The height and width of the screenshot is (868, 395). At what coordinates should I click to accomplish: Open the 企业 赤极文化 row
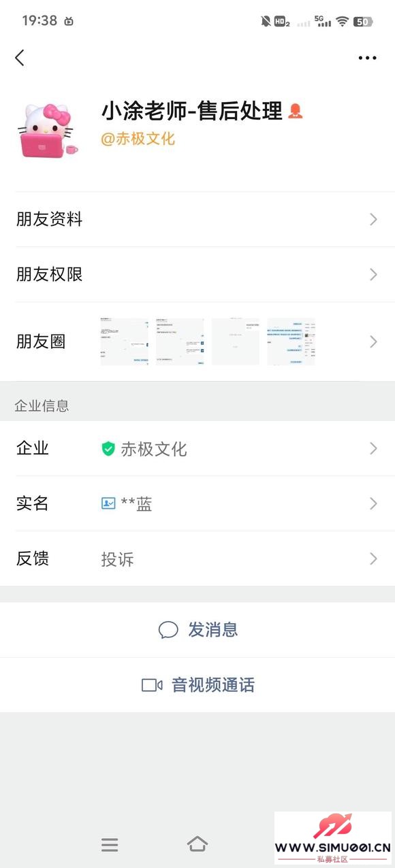pyautogui.click(x=197, y=448)
